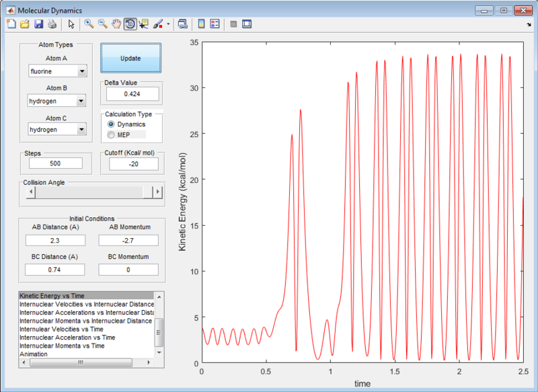This screenshot has width=538, height=392.
Task: Click the Link Plot toolbar icon
Action: coord(183,24)
